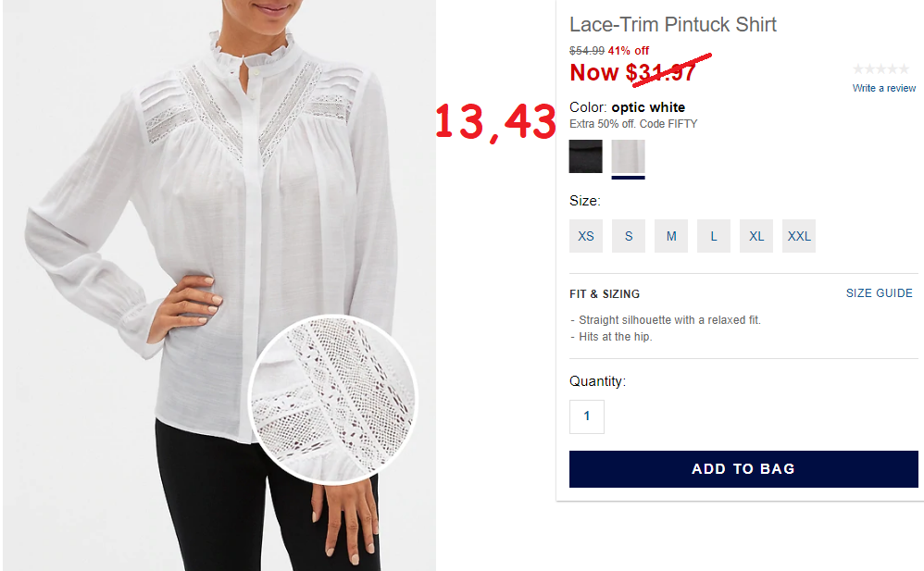Click the Extra 50% off Code FIFTY text
Screen dimensions: 924x571
pyautogui.click(x=633, y=124)
